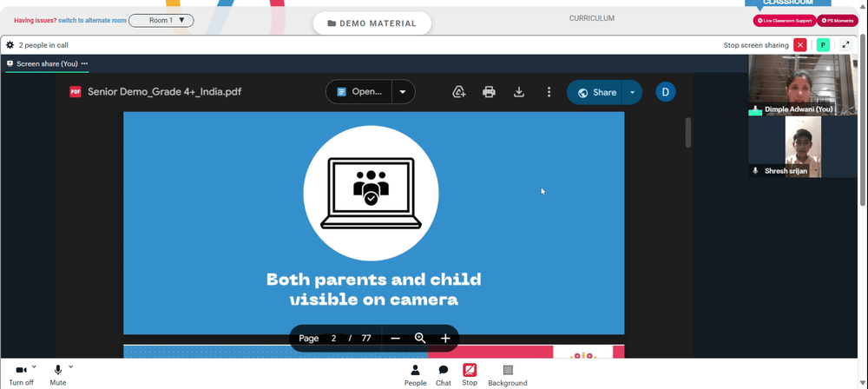Select Shresh srijan video thumbnail
This screenshot has height=389, width=868.
(803, 147)
